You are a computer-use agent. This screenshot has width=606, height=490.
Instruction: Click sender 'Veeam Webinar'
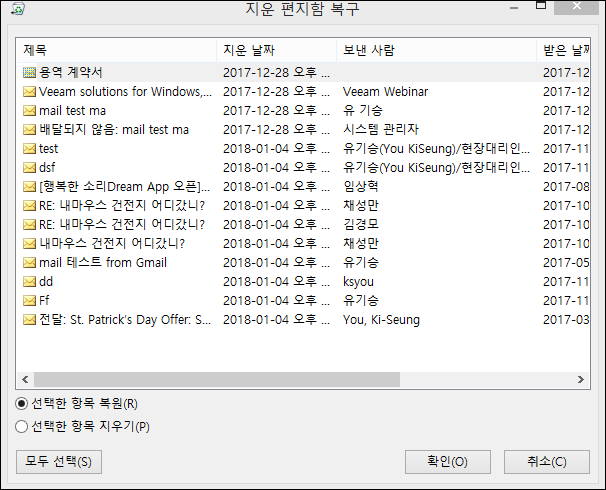385,92
